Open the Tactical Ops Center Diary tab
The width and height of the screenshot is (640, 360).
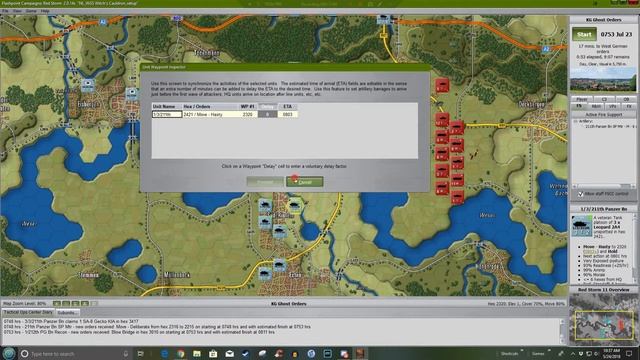coord(28,312)
